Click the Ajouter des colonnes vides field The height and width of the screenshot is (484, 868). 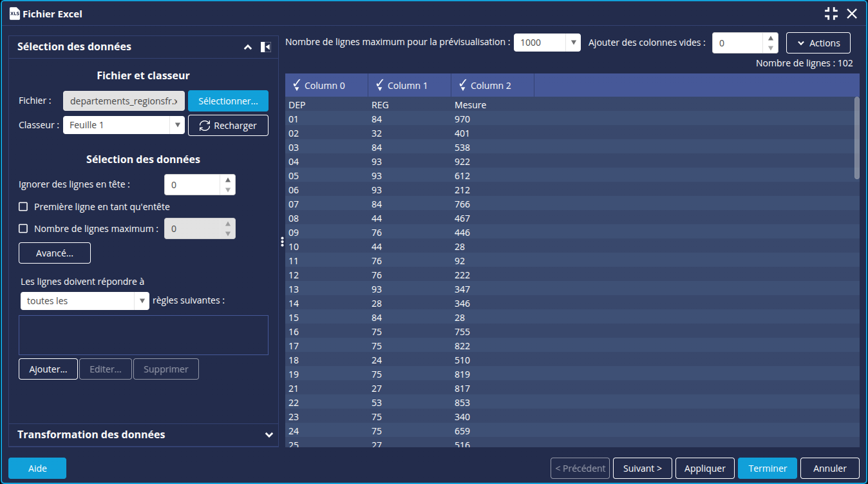737,43
